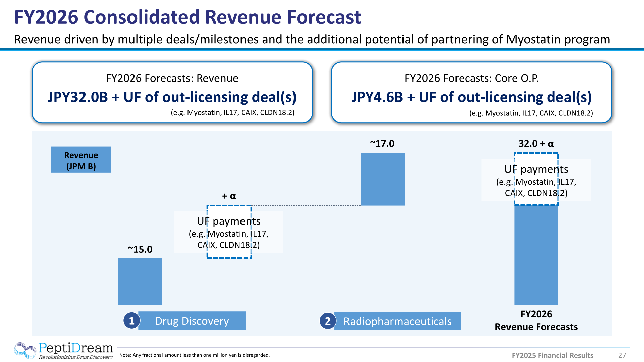Screen dimensions: 644x362
Task: Click the ~15.0 bar value label
Action: [x=140, y=249]
